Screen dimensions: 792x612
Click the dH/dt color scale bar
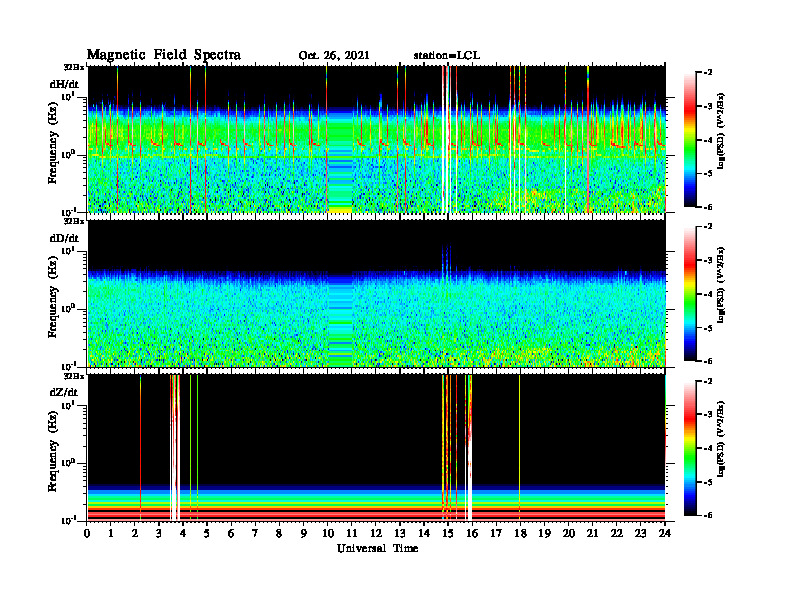[x=690, y=139]
